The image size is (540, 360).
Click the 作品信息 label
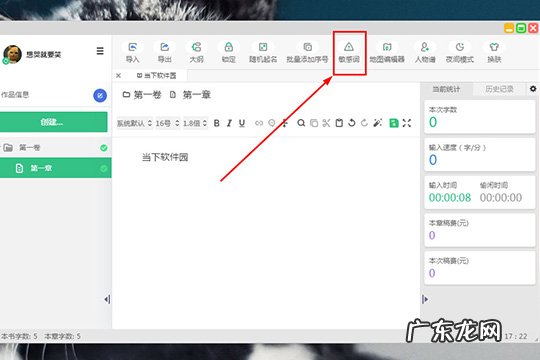(14, 94)
